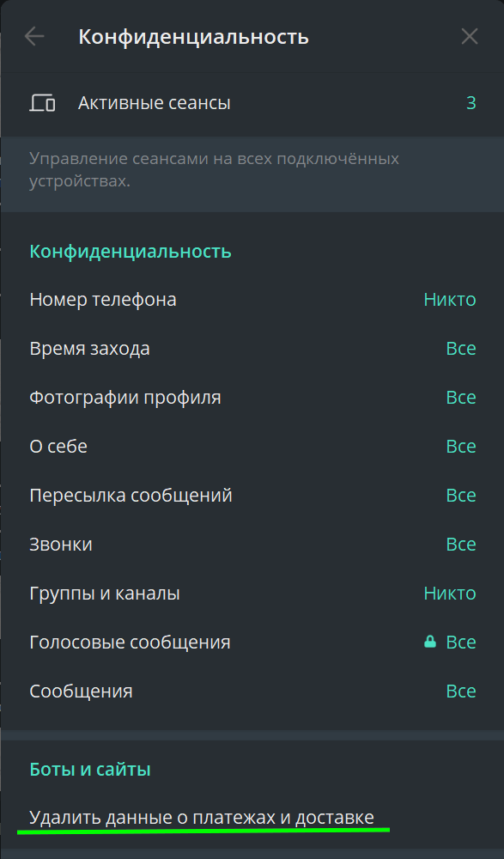The width and height of the screenshot is (504, 859).
Task: Change the Все value for Время захода
Action: coord(461,349)
